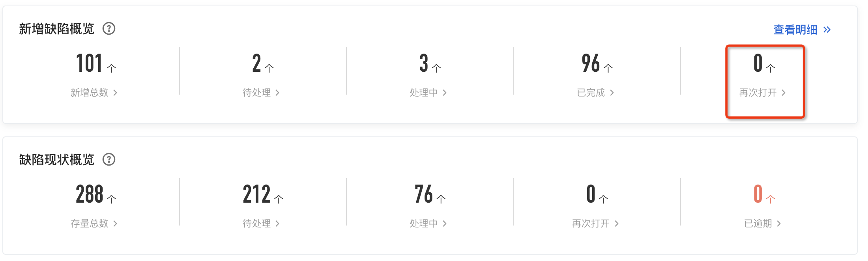Screen dimensions: 868x261
Task: Click up-arrow icon beside 288 count
Action: pos(112,199)
